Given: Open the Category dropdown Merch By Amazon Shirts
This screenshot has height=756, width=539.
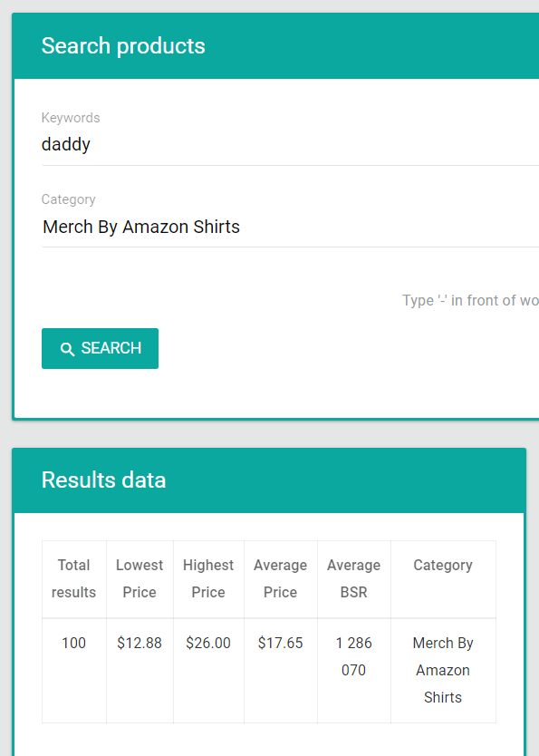Looking at the screenshot, I should [290, 228].
